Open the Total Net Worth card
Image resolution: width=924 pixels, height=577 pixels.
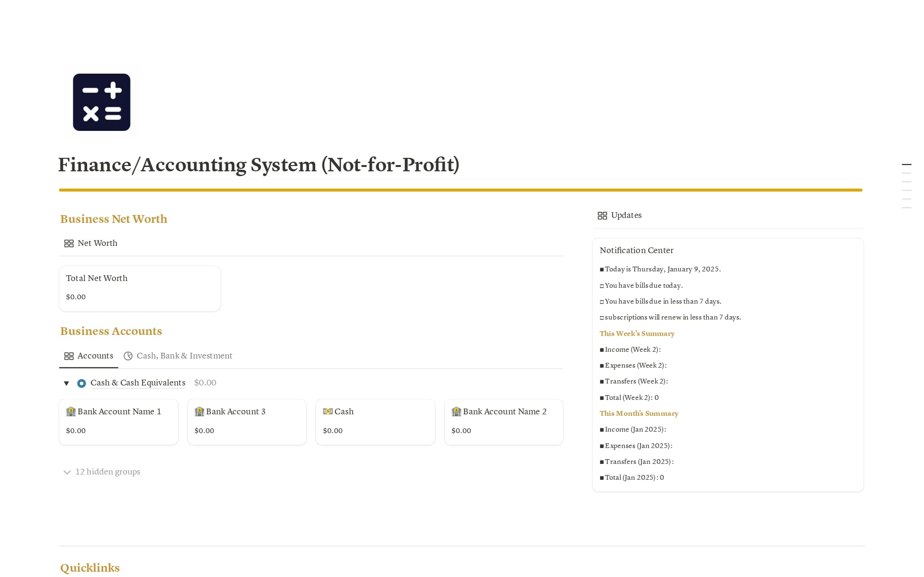pyautogui.click(x=140, y=288)
